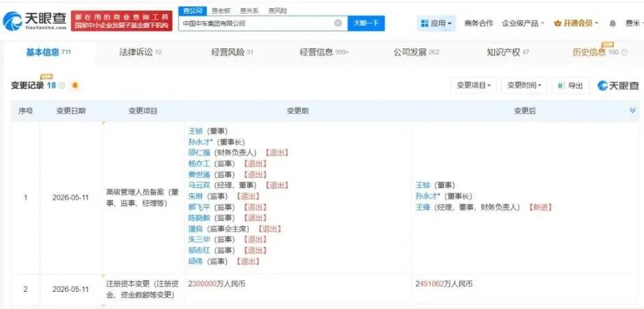Viewport: 644px width, 309px height.
Task: Click the info icon beside 历史信息 100
Action: pos(624,53)
